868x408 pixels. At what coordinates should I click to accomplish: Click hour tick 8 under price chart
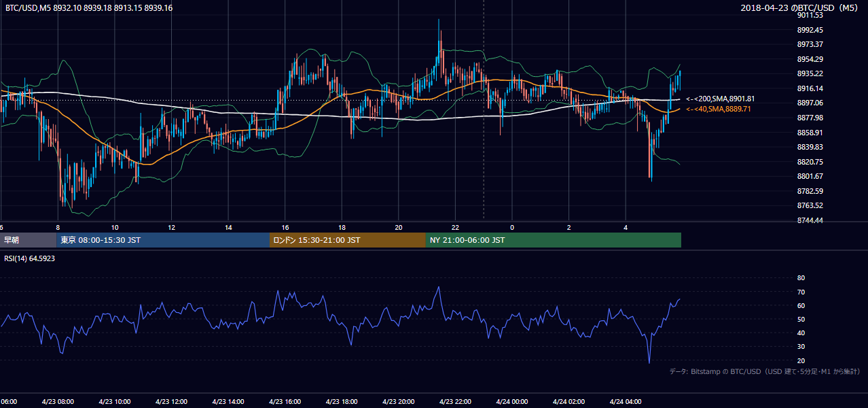58,227
